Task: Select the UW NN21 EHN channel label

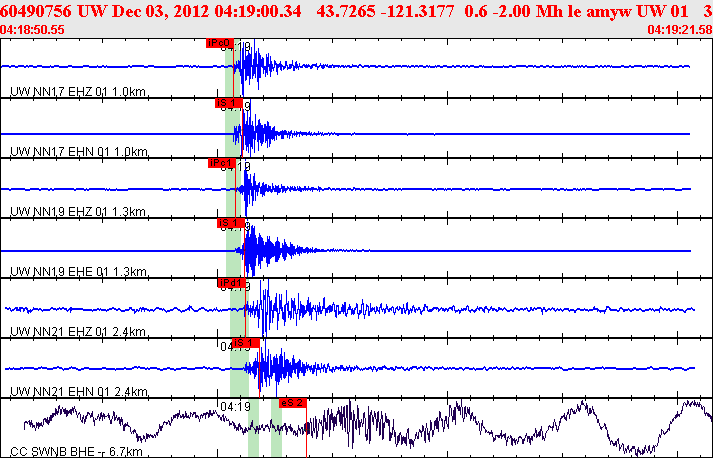Action: click(x=79, y=392)
